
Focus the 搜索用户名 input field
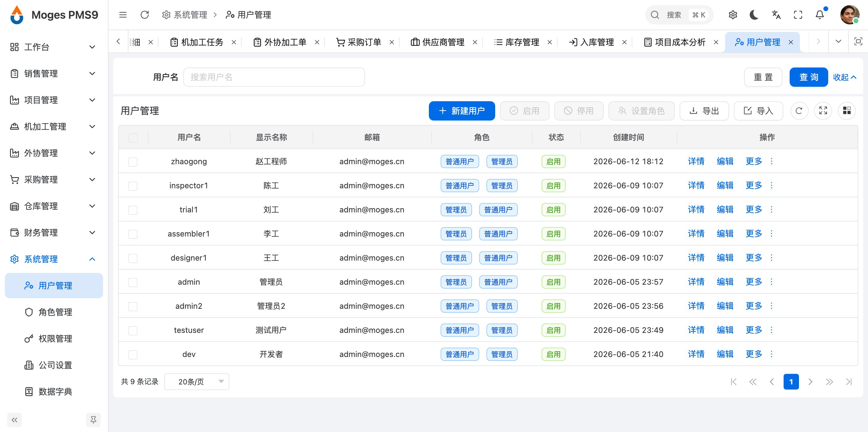coord(274,77)
